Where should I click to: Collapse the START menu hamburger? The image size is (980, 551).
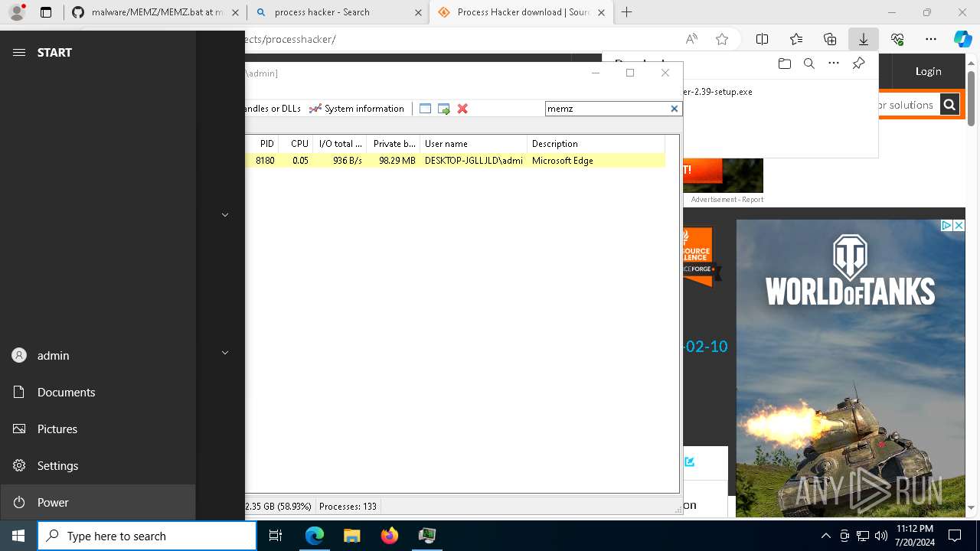click(x=19, y=52)
